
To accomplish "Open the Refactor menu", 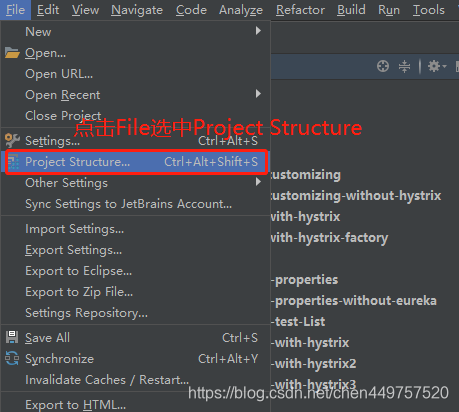I will tap(300, 10).
